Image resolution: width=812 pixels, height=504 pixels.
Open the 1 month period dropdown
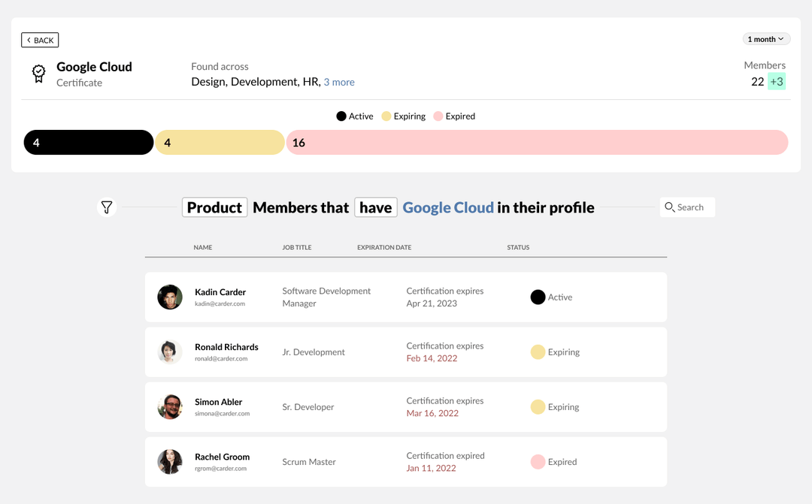[x=766, y=39]
